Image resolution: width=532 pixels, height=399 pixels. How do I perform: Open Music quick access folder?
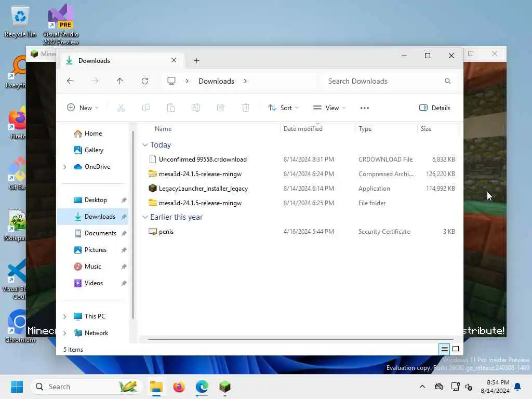pos(92,267)
